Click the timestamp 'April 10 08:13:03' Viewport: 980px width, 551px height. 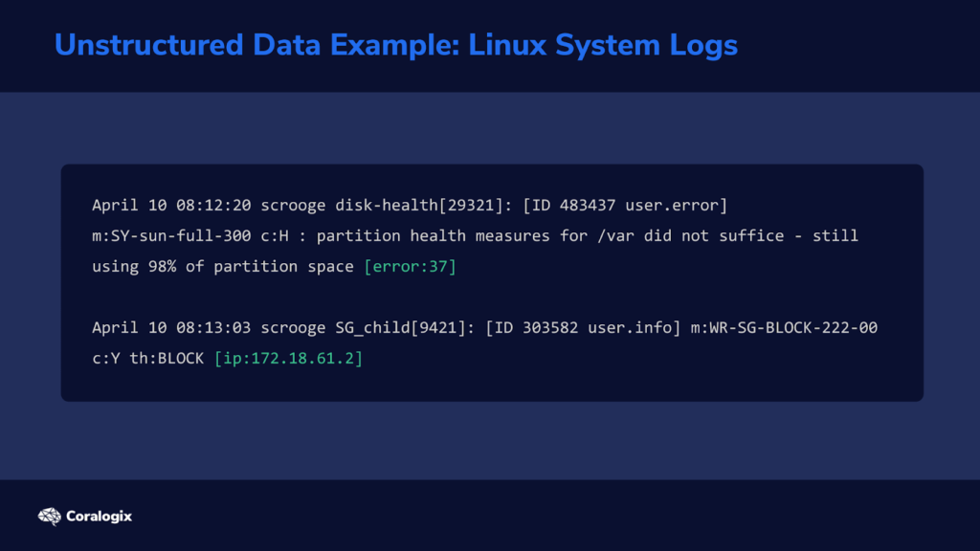(171, 328)
